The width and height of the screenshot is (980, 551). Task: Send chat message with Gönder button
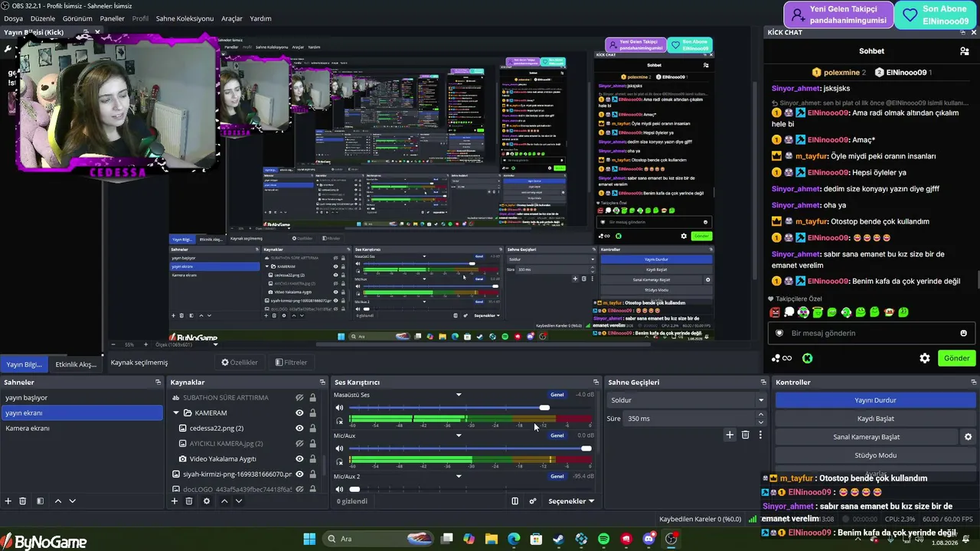[x=956, y=358]
